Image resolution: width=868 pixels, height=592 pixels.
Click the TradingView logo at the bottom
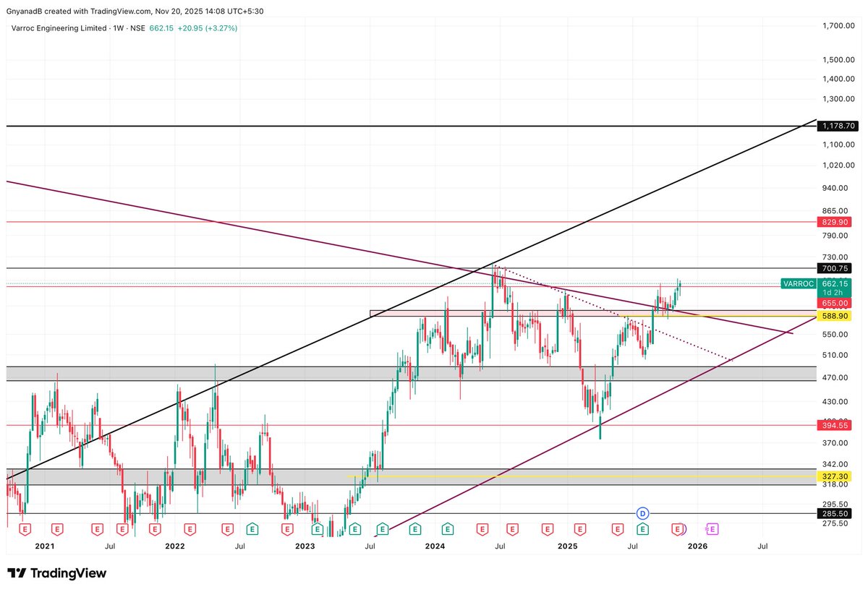[x=57, y=573]
